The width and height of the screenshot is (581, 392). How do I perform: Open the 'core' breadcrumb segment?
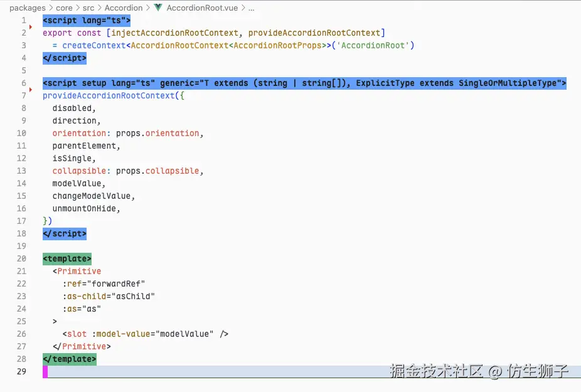coord(64,8)
